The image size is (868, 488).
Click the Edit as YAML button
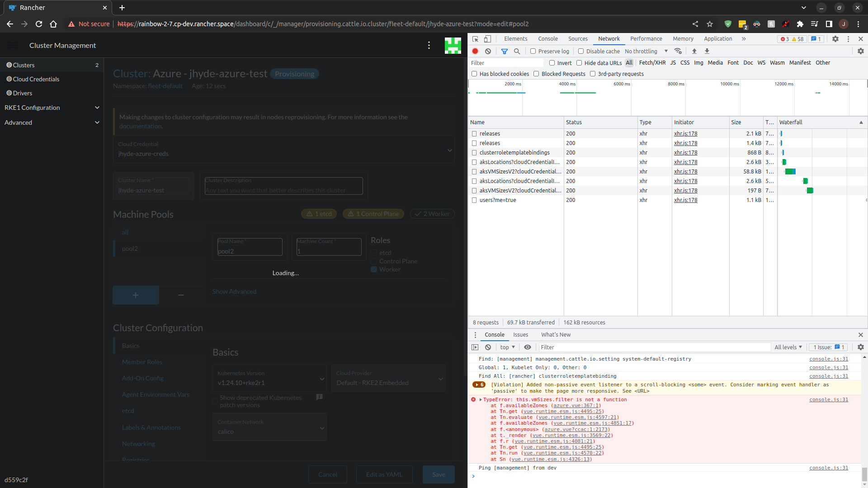pos(384,474)
